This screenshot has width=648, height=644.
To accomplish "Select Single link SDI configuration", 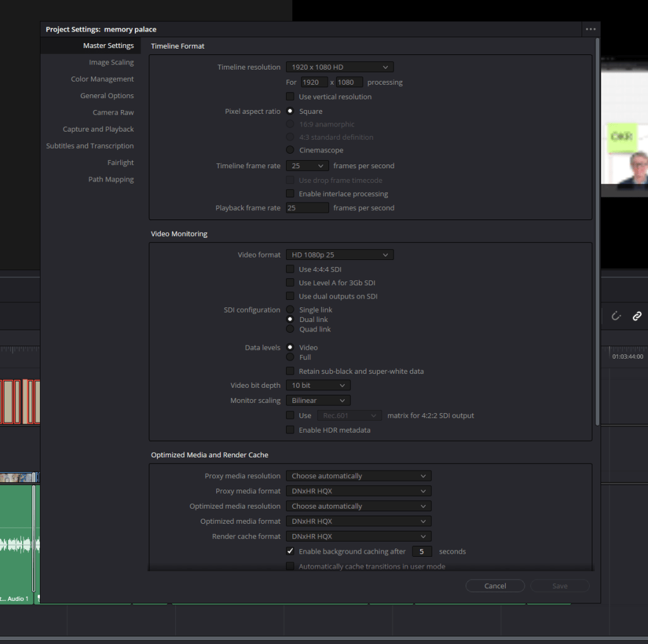I will tap(290, 309).
